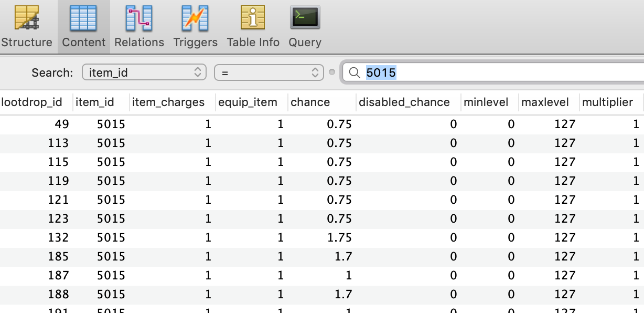Open the Structure view icon
Screen dimensions: 644x313
(x=26, y=19)
